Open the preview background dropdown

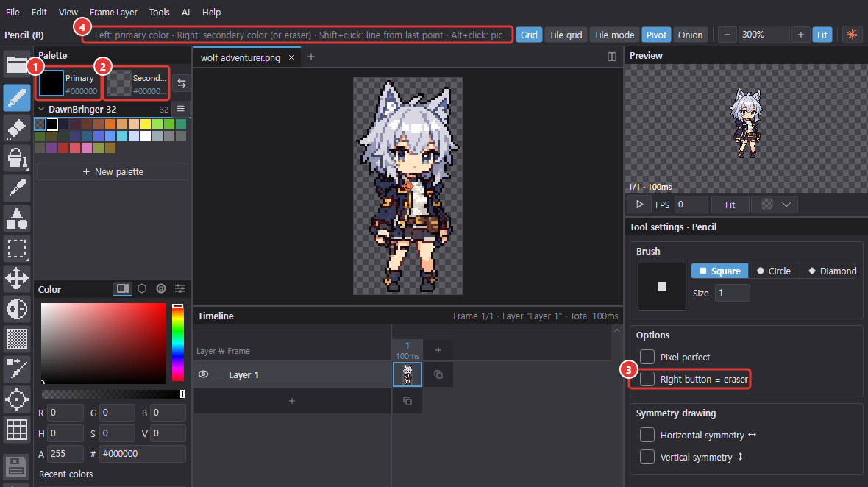coord(775,205)
